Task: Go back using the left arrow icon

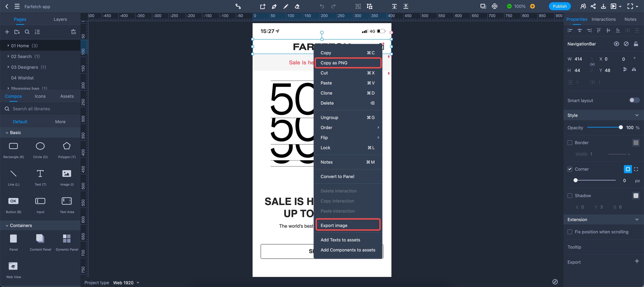Action: coord(7,6)
